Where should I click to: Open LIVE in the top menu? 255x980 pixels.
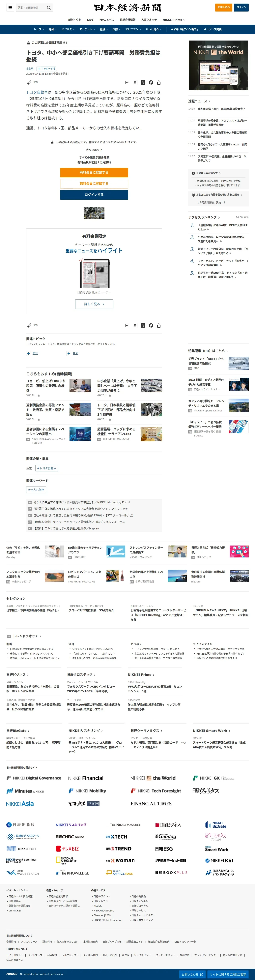coord(90,20)
